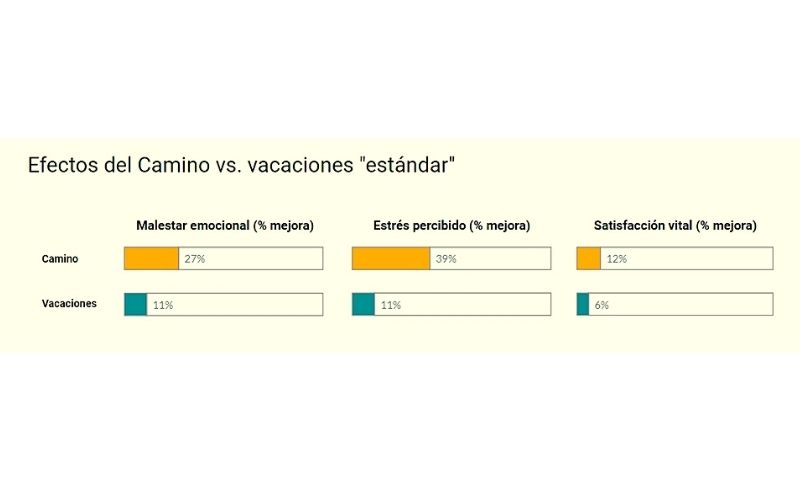
Task: Click the teal Vacaciones bar under Estrés percibido
Action: pos(363,305)
